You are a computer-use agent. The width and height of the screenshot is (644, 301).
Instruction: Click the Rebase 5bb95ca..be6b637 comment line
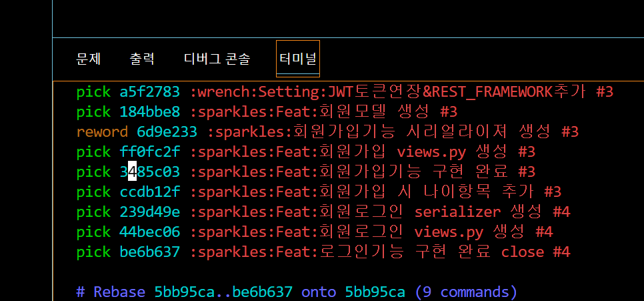pos(297,292)
